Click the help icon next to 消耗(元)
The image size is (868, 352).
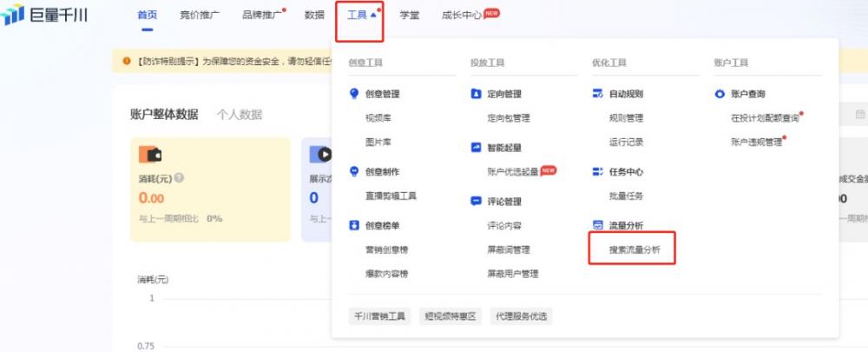180,178
